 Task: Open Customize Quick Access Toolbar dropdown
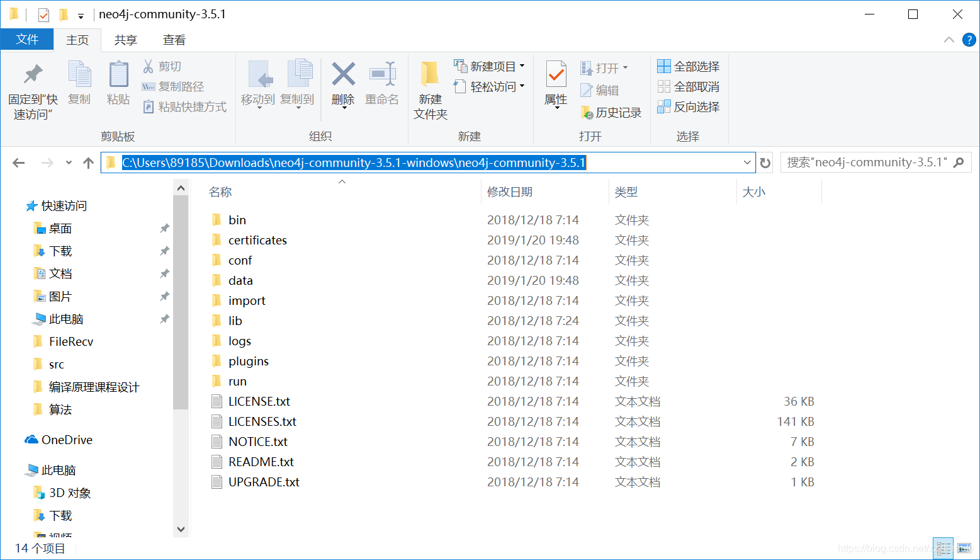81,16
